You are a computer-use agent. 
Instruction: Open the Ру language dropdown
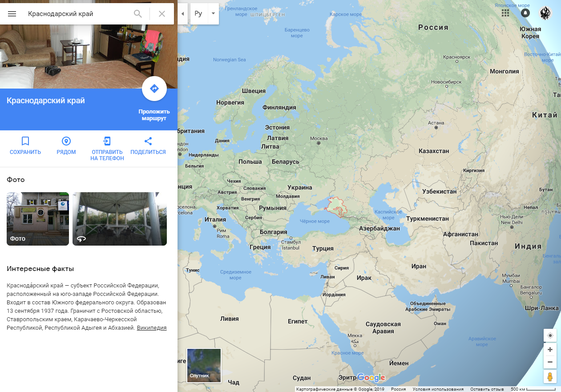[x=204, y=14]
